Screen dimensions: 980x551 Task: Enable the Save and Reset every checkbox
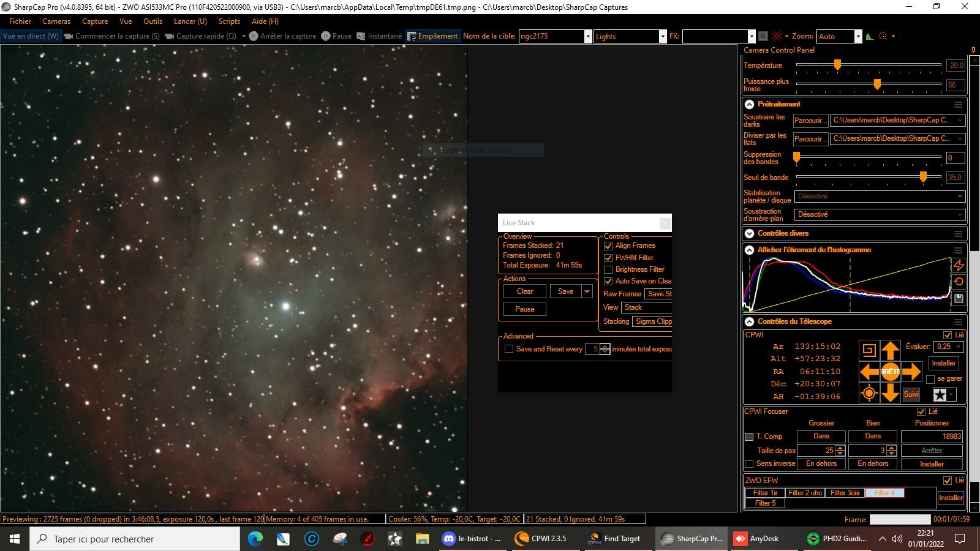click(x=509, y=349)
